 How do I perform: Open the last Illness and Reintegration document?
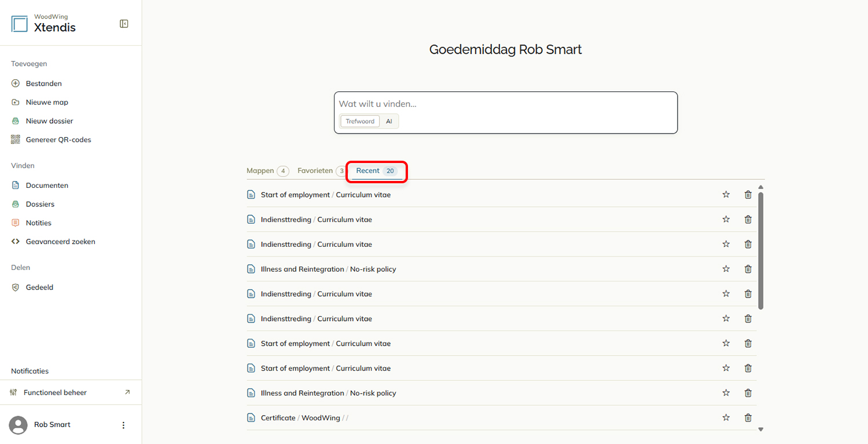(329, 393)
